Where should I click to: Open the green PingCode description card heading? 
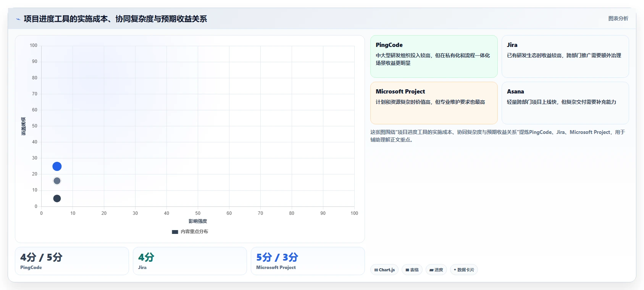[389, 45]
